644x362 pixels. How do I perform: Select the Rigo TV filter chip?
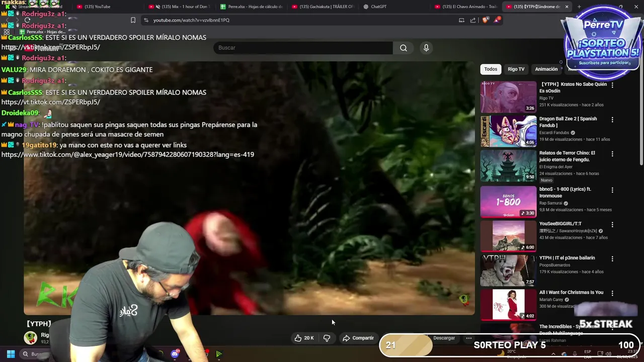pyautogui.click(x=516, y=69)
